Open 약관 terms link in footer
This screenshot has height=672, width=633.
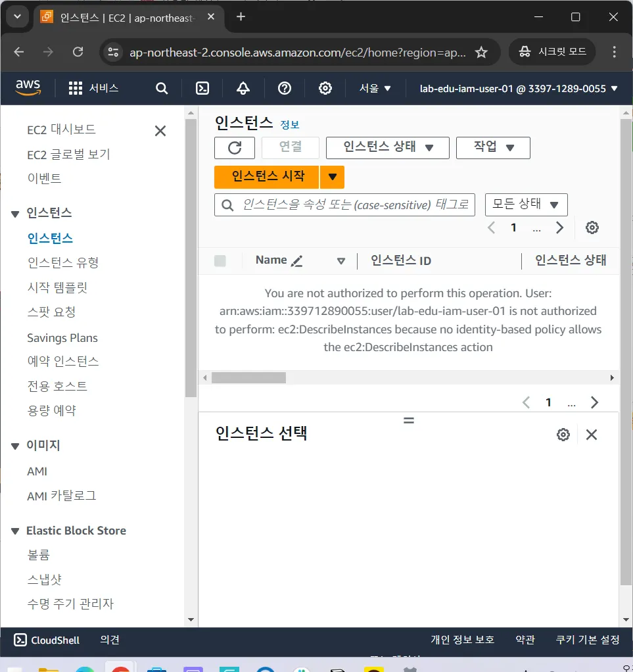click(525, 640)
